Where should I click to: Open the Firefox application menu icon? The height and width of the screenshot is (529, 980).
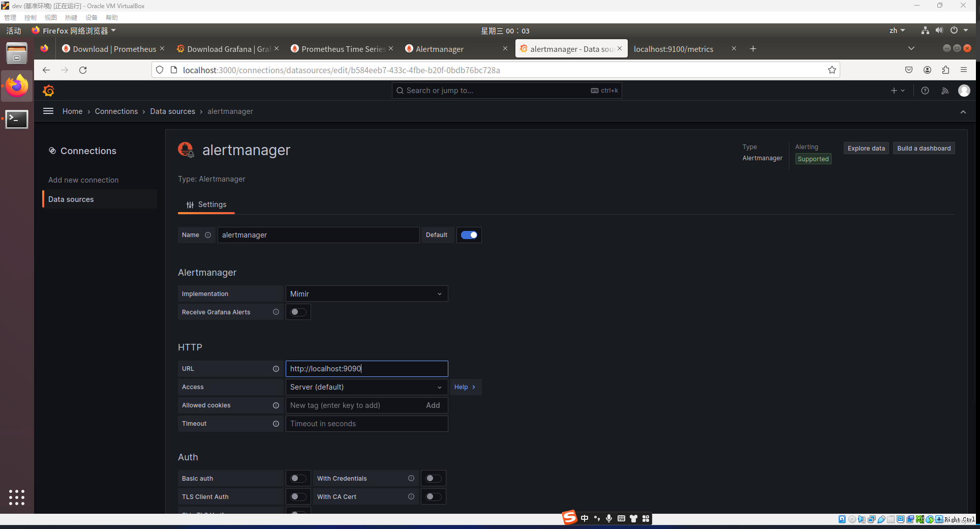click(x=964, y=70)
